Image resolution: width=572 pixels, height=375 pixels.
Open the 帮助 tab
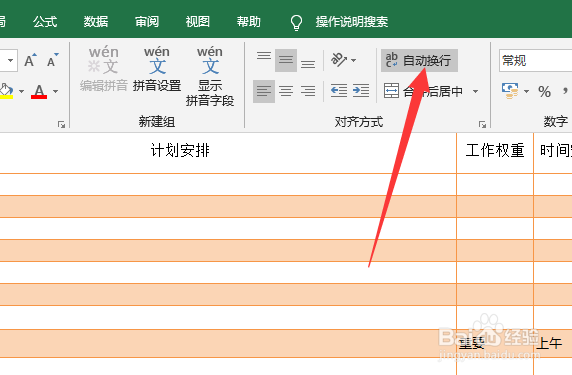click(248, 22)
